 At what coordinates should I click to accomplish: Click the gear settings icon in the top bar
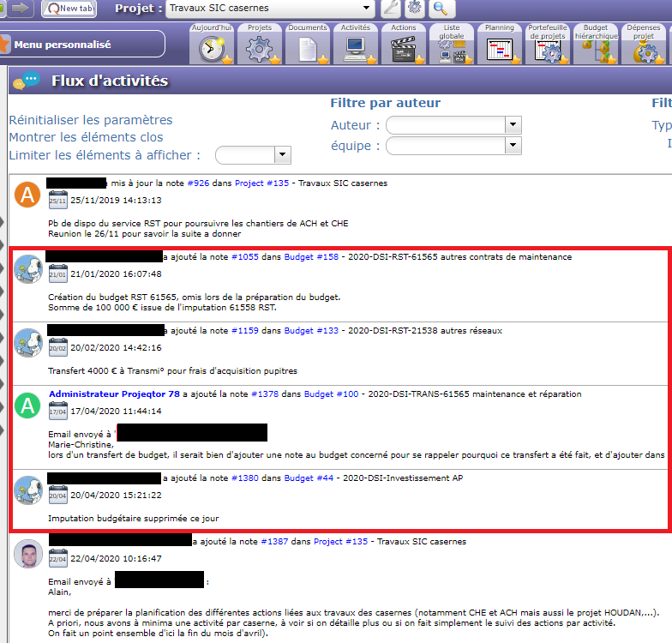[415, 9]
